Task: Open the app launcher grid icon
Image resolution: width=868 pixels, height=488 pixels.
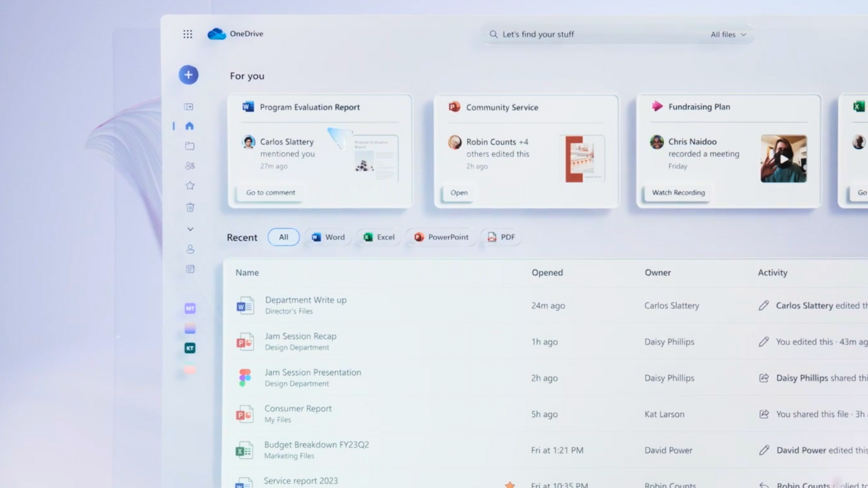Action: pyautogui.click(x=188, y=33)
